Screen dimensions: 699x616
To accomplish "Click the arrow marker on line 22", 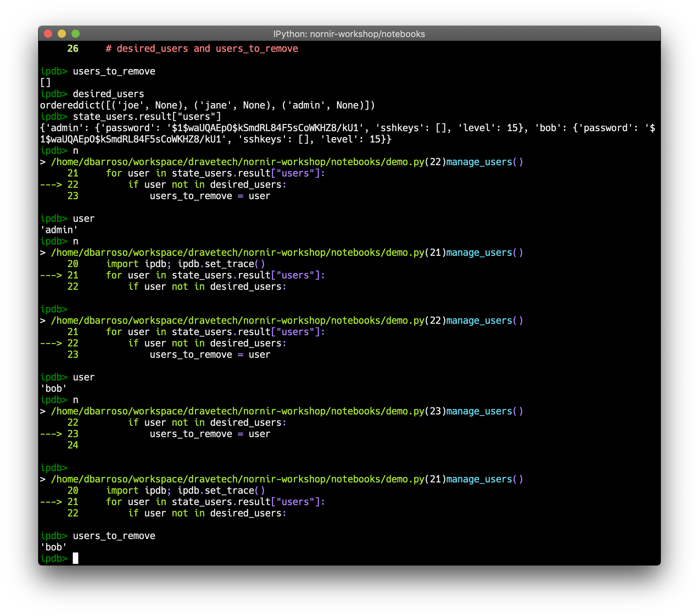I will (51, 184).
